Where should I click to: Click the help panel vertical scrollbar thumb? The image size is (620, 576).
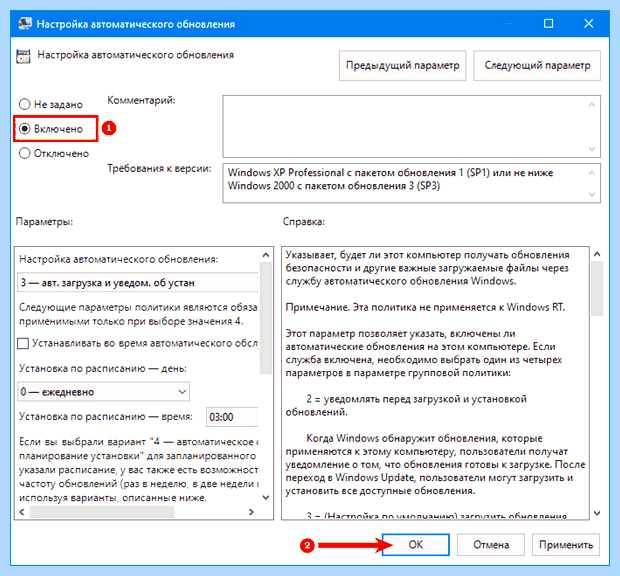597,289
